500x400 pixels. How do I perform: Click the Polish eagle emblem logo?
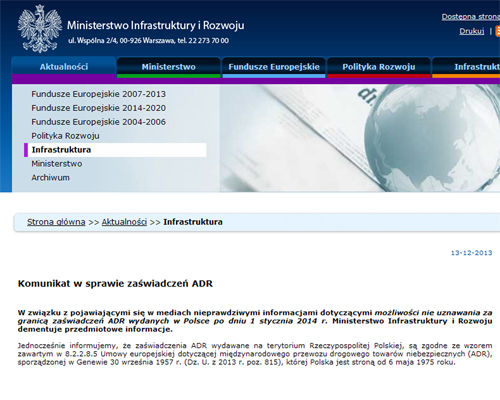click(x=40, y=29)
